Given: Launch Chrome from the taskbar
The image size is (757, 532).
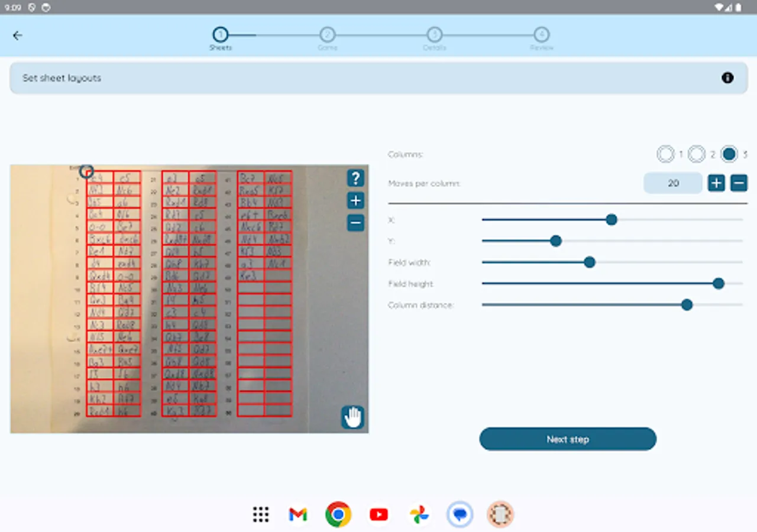Looking at the screenshot, I should (338, 514).
